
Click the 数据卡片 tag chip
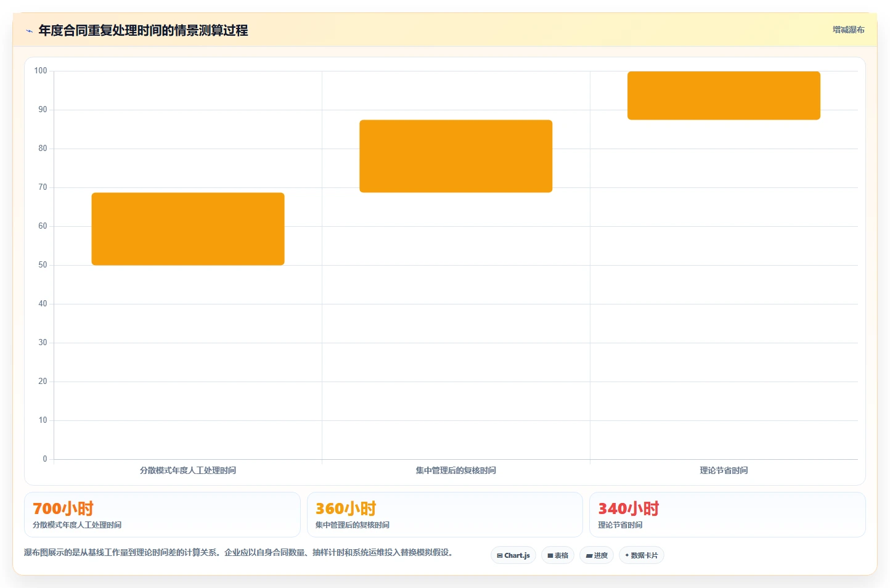642,555
